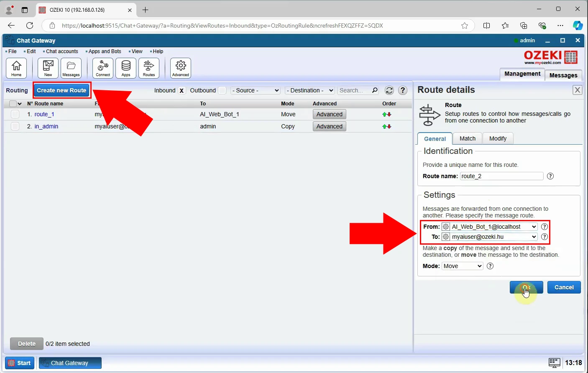588x373 pixels.
Task: Open the selection options arrow in header
Action: click(20, 104)
